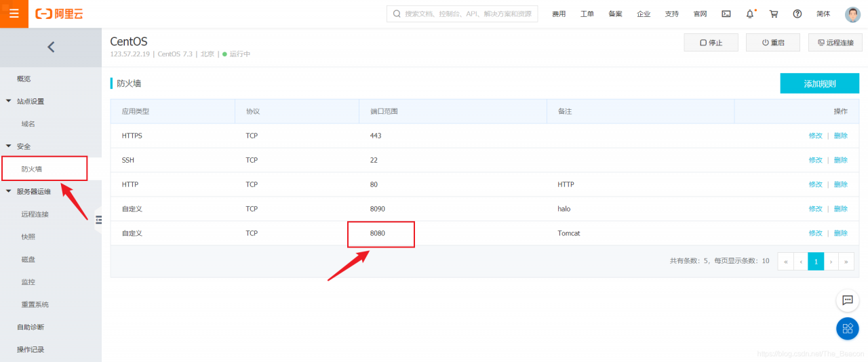Open 快照 in the sidebar
This screenshot has height=362, width=868.
point(28,237)
